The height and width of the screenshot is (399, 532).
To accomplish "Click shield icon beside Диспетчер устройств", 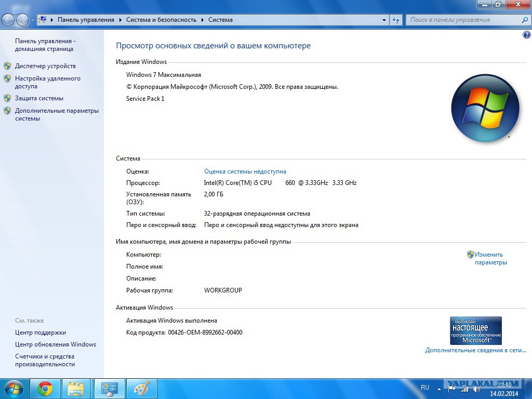I will click(x=7, y=66).
